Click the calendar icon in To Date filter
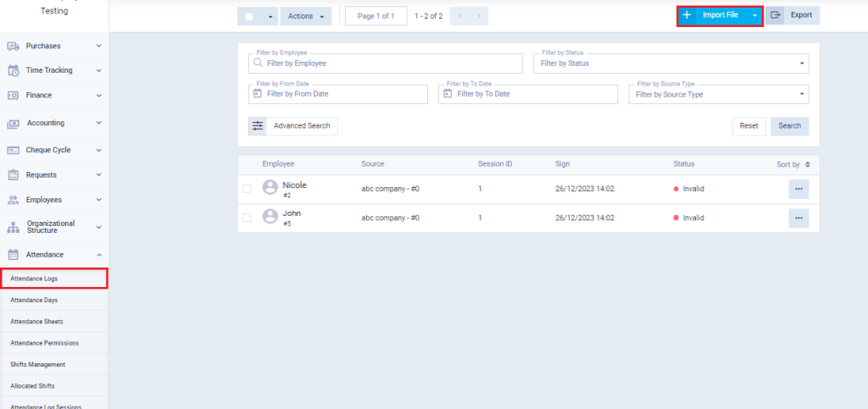 [x=448, y=94]
